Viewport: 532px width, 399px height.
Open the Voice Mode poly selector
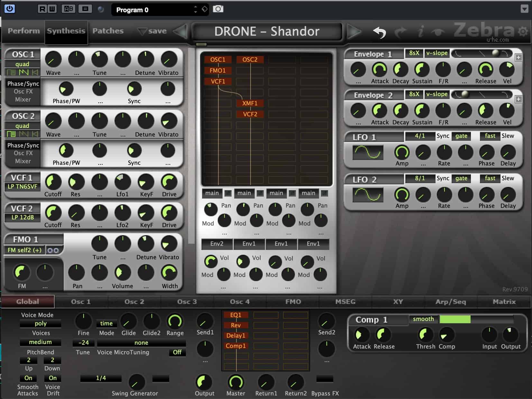point(41,324)
